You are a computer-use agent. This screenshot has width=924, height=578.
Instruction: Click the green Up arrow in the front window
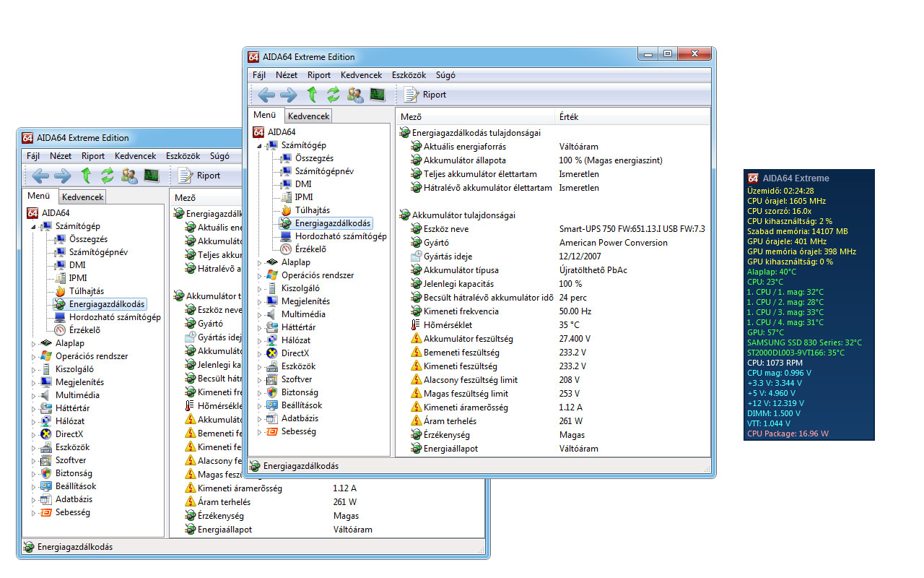[312, 95]
